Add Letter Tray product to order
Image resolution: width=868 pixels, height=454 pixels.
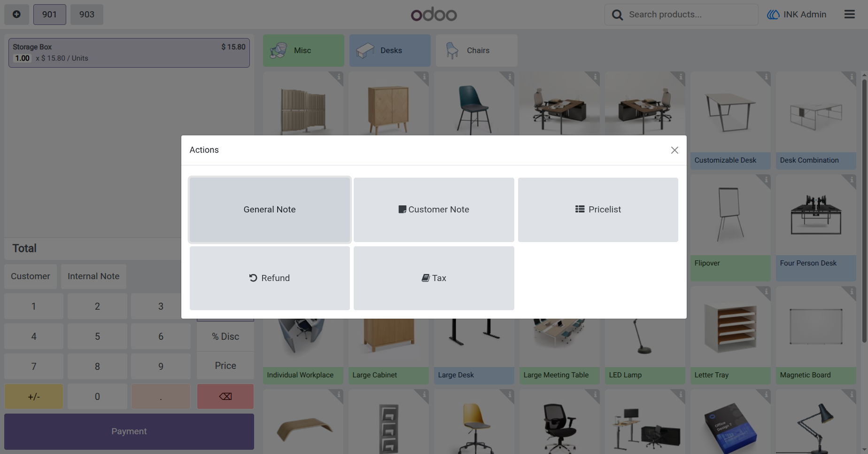click(x=730, y=336)
